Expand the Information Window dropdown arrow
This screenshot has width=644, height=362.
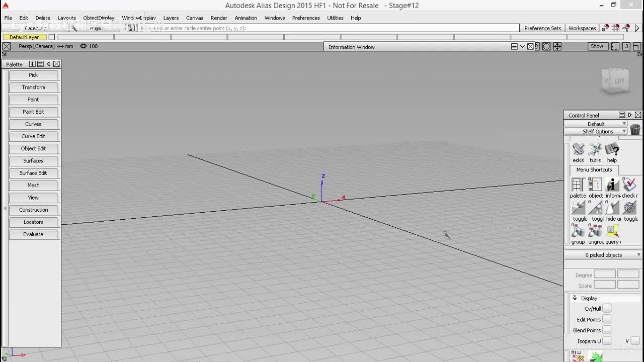(x=522, y=46)
